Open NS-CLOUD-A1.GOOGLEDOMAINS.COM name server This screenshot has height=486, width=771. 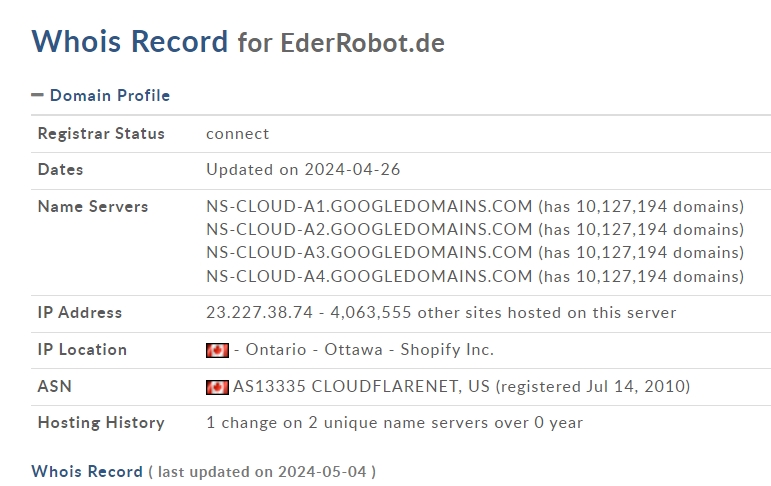click(x=369, y=206)
